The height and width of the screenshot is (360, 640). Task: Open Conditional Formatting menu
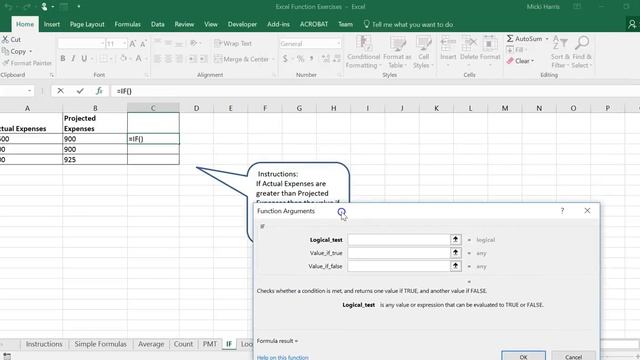(x=363, y=52)
